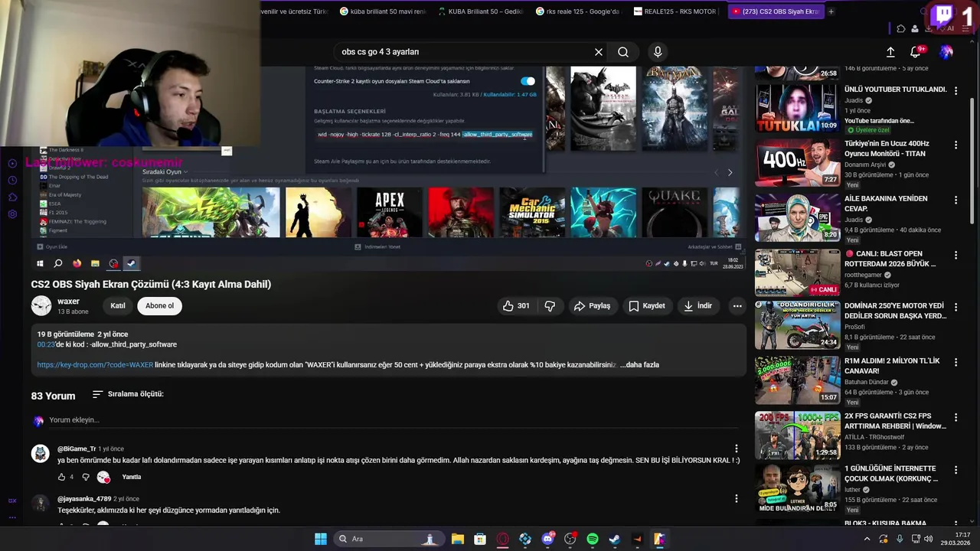Dislike the @BiGame_Tr comment
This screenshot has height=551, width=980.
pos(86,477)
